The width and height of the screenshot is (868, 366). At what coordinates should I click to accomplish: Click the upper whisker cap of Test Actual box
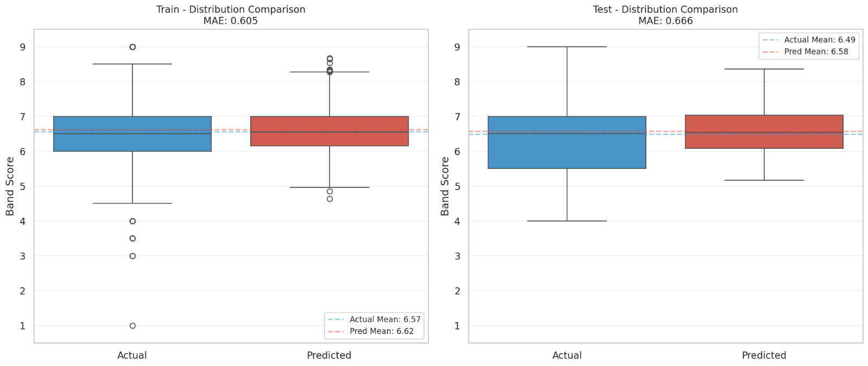coord(567,47)
